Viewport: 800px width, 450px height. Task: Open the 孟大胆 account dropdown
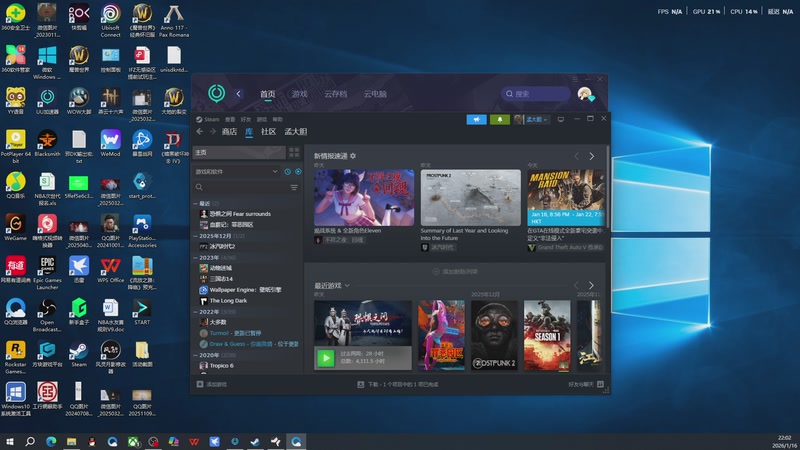coord(532,119)
